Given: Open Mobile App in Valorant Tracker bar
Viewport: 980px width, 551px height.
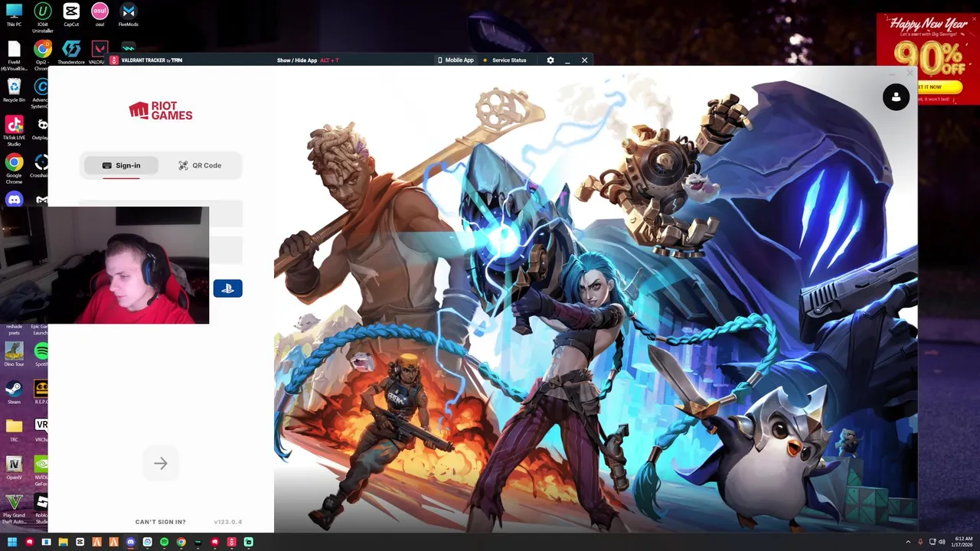Looking at the screenshot, I should pos(456,60).
